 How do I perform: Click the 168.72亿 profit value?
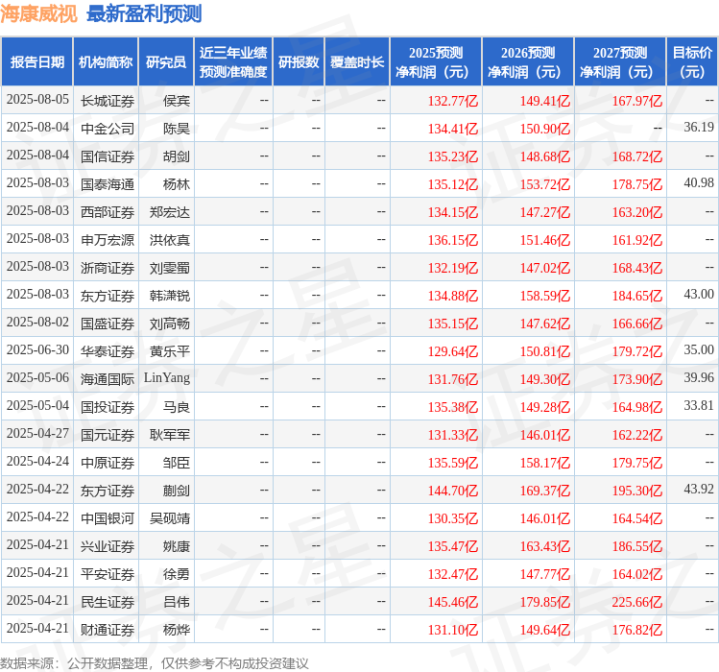pyautogui.click(x=637, y=157)
